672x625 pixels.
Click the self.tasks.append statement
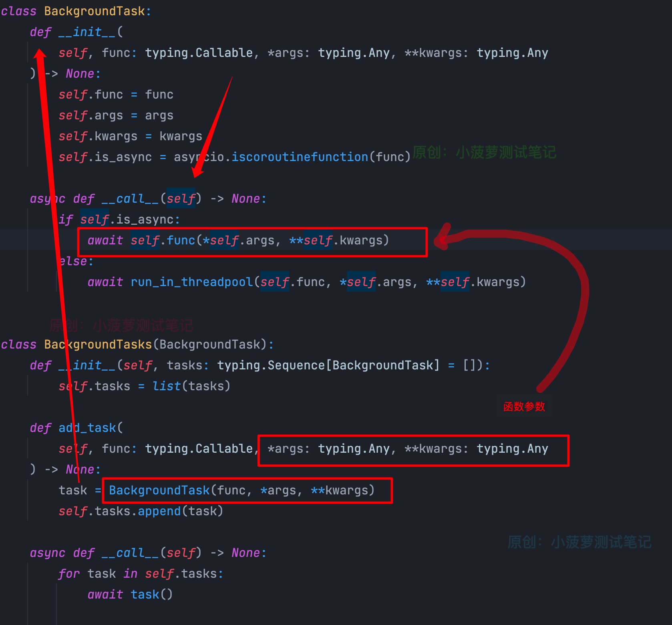click(141, 511)
